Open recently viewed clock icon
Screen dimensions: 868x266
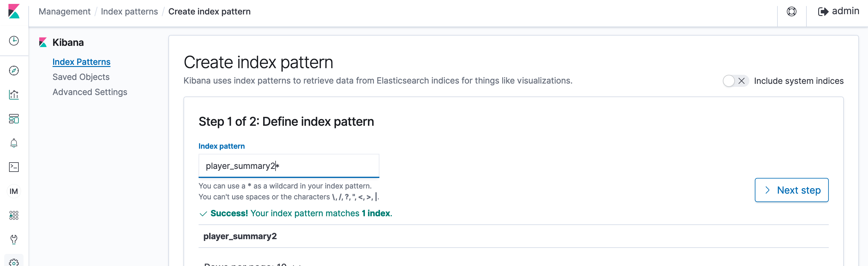click(14, 41)
